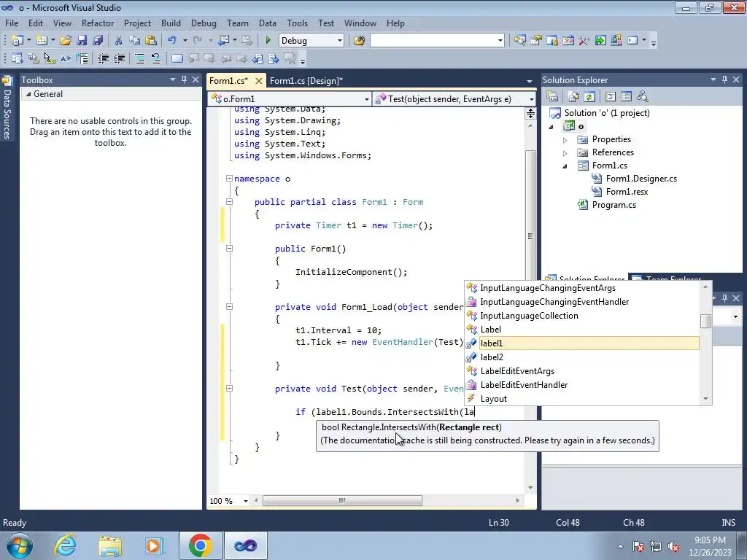This screenshot has height=560, width=747.
Task: Collapse the General toolbox group
Action: pos(28,94)
